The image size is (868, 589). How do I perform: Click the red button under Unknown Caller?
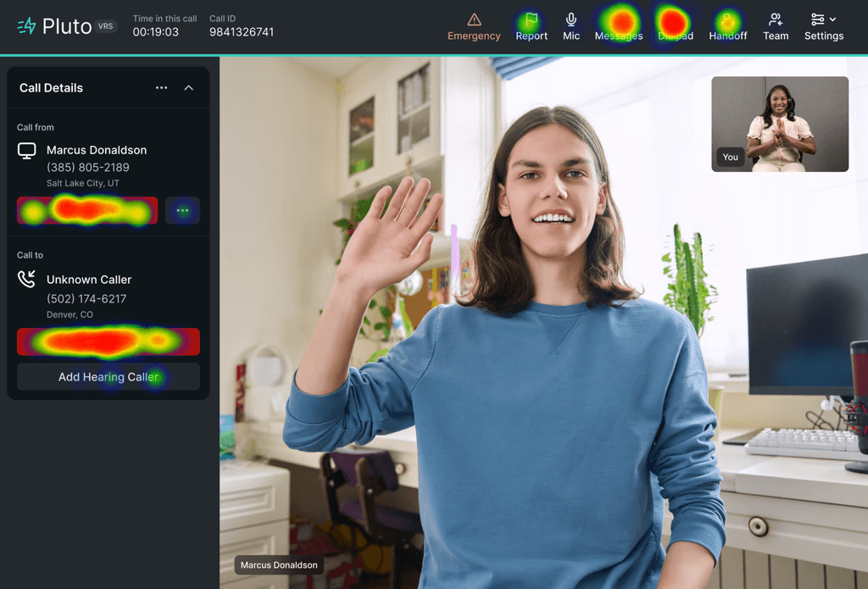(x=108, y=342)
